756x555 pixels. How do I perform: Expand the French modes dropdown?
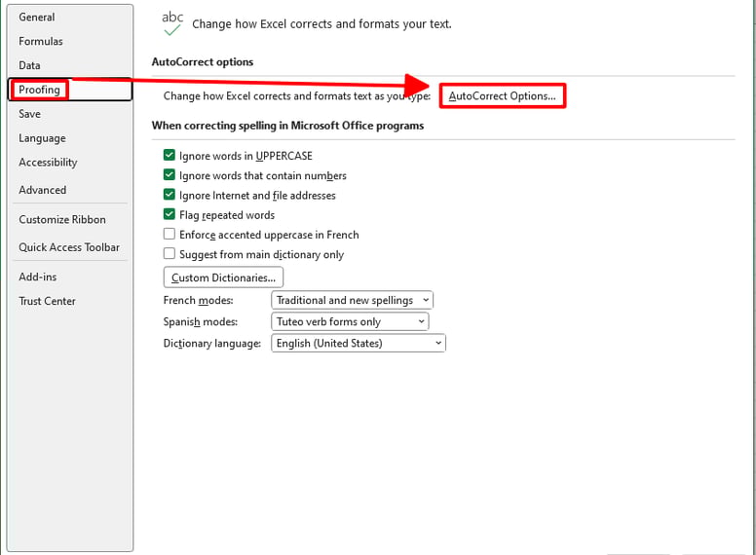[x=352, y=300]
